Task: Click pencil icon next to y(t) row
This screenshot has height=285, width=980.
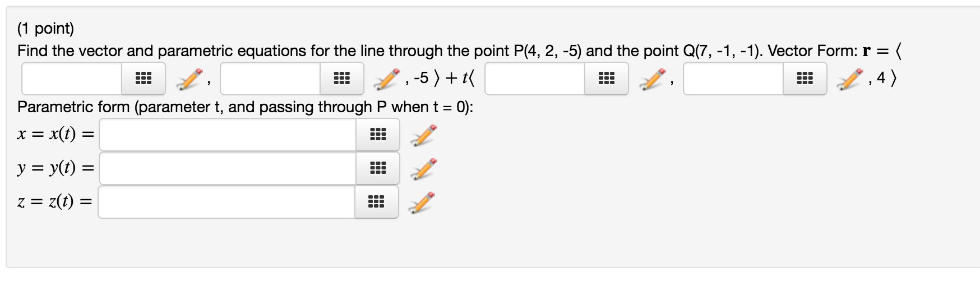Action: 423,169
